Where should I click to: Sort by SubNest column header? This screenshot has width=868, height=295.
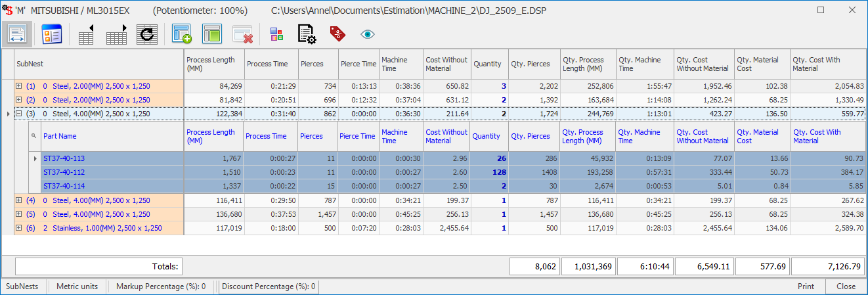[x=99, y=64]
